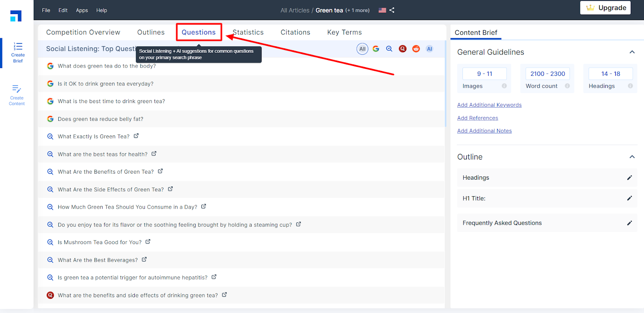Click the app logo in the sidebar
The image size is (644, 313).
pos(16,16)
